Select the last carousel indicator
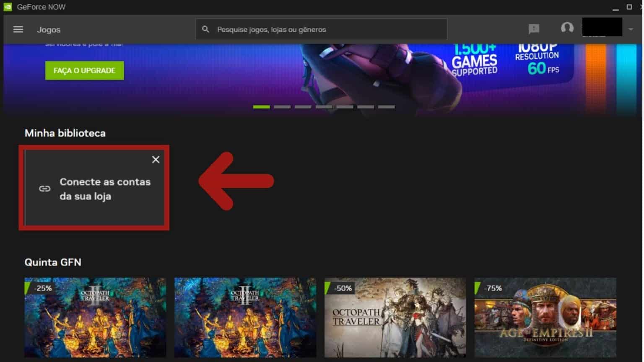 386,107
